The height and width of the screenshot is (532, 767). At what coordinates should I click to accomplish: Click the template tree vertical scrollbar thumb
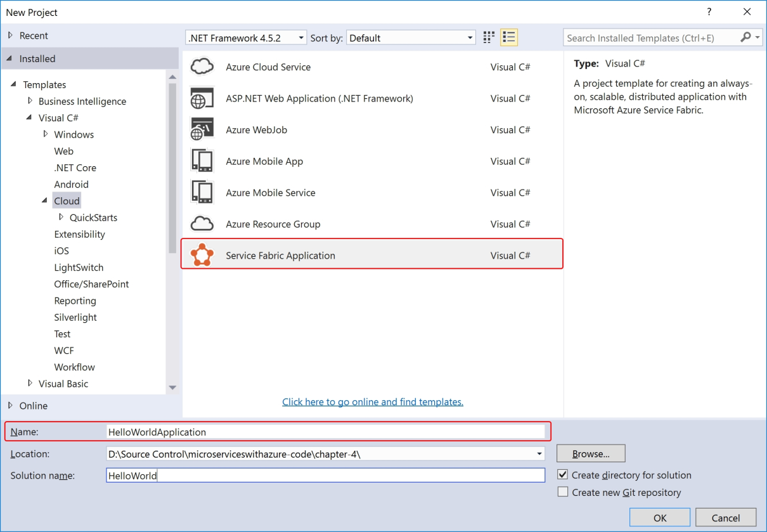[x=172, y=168]
